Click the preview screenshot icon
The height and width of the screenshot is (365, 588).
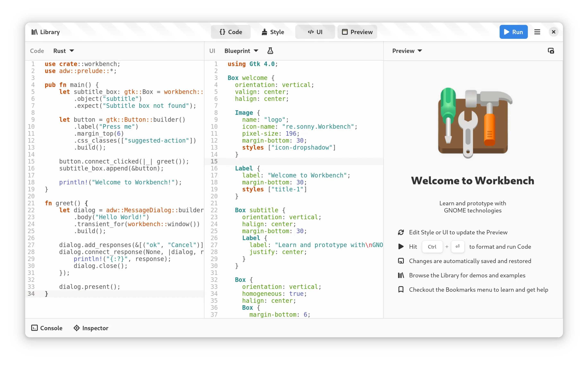(x=551, y=51)
